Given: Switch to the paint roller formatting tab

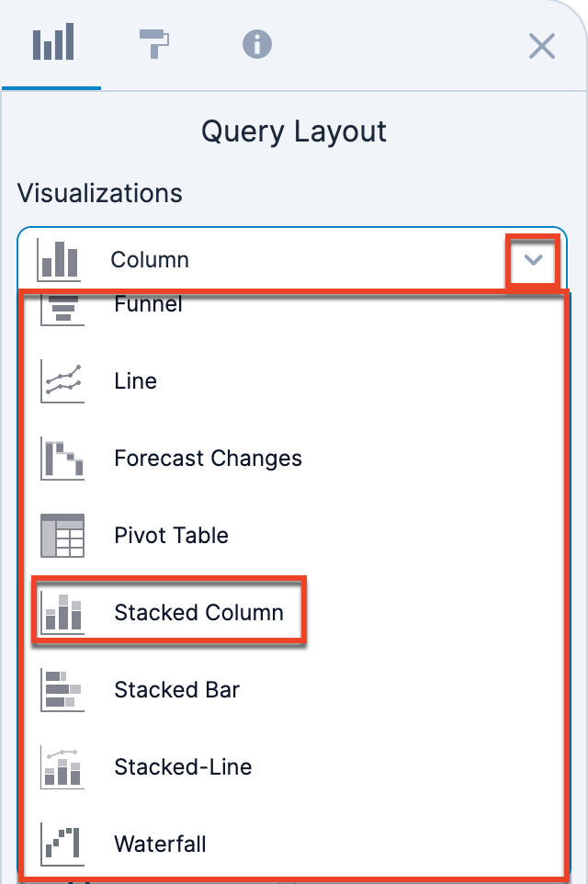Looking at the screenshot, I should point(153,43).
